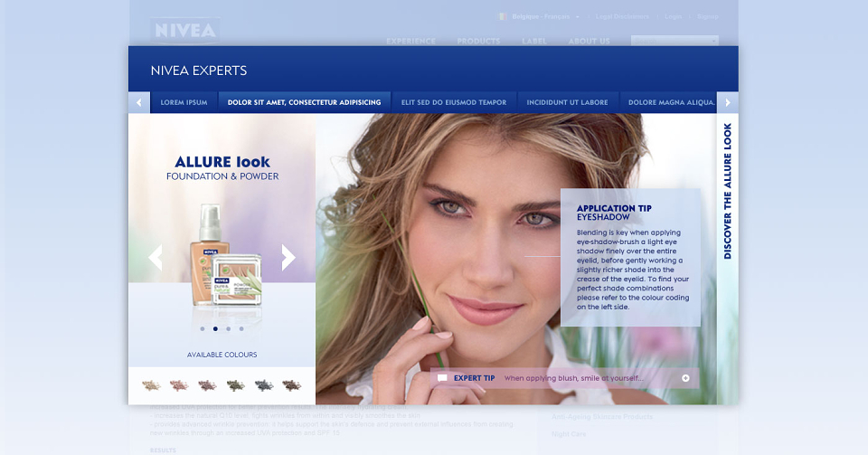The width and height of the screenshot is (868, 455).
Task: Click the NIVEA logo in the background page
Action: 184,31
